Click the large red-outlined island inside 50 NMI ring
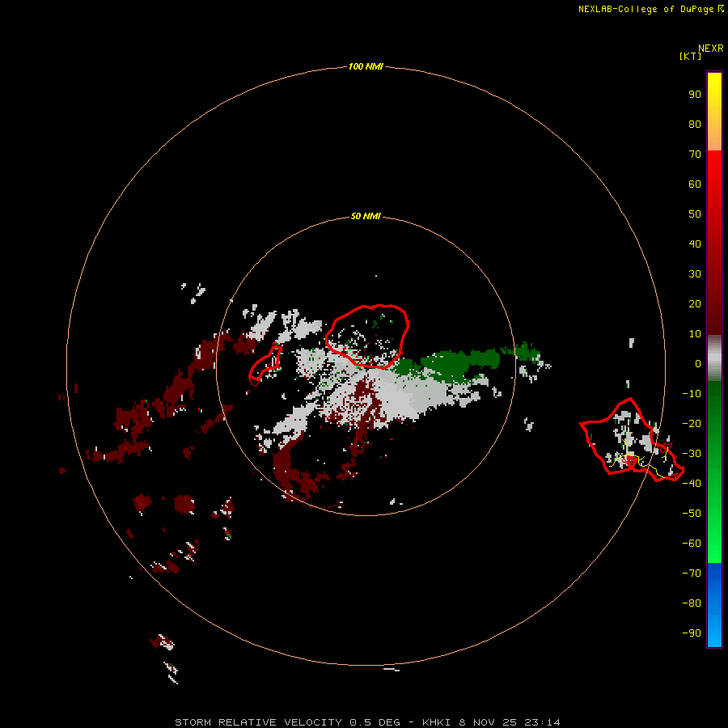Viewport: 728px width, 728px height. (x=366, y=336)
